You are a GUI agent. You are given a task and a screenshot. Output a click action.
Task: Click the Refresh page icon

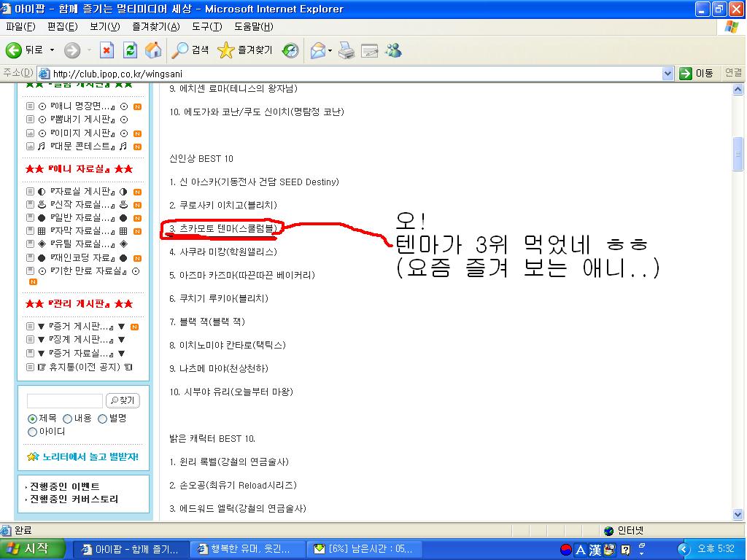[x=130, y=50]
